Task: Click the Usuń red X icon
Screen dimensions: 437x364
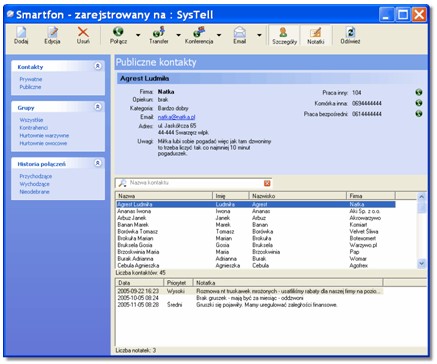Action: tap(83, 32)
